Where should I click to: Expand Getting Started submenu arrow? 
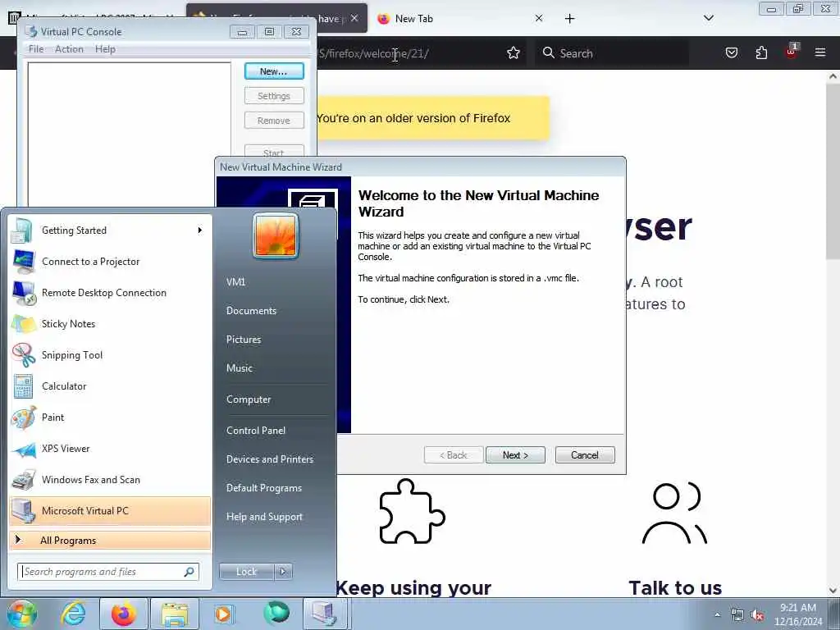200,231
